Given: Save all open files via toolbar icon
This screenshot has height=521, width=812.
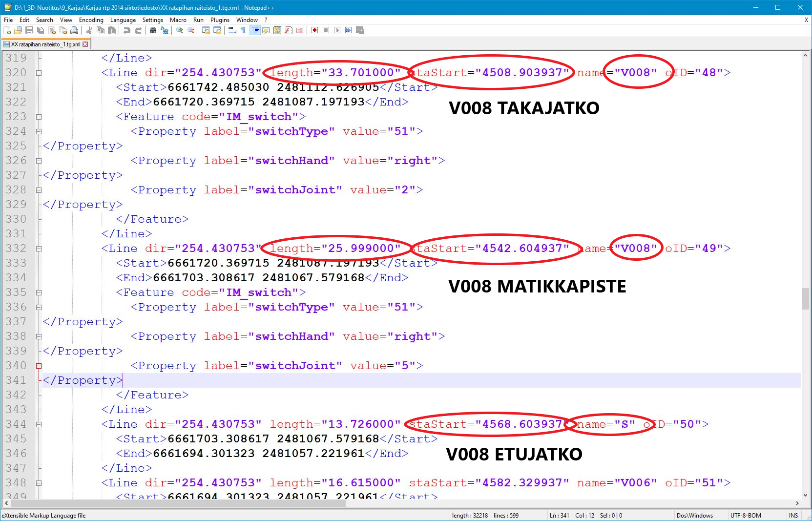Looking at the screenshot, I should click(40, 30).
